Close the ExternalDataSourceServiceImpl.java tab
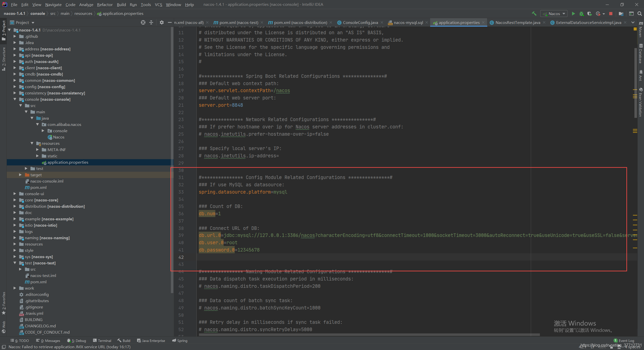The width and height of the screenshot is (644, 350). point(625,22)
